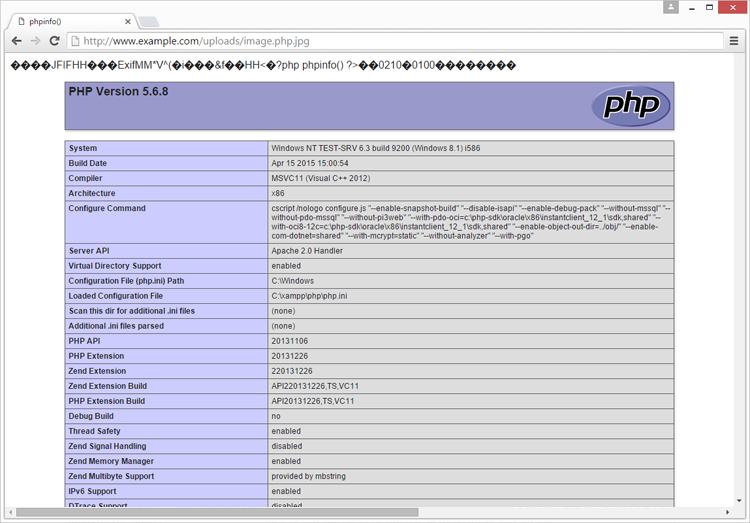This screenshot has width=750, height=523.
Task: Click the 'Configure Command' row label
Action: tap(107, 208)
